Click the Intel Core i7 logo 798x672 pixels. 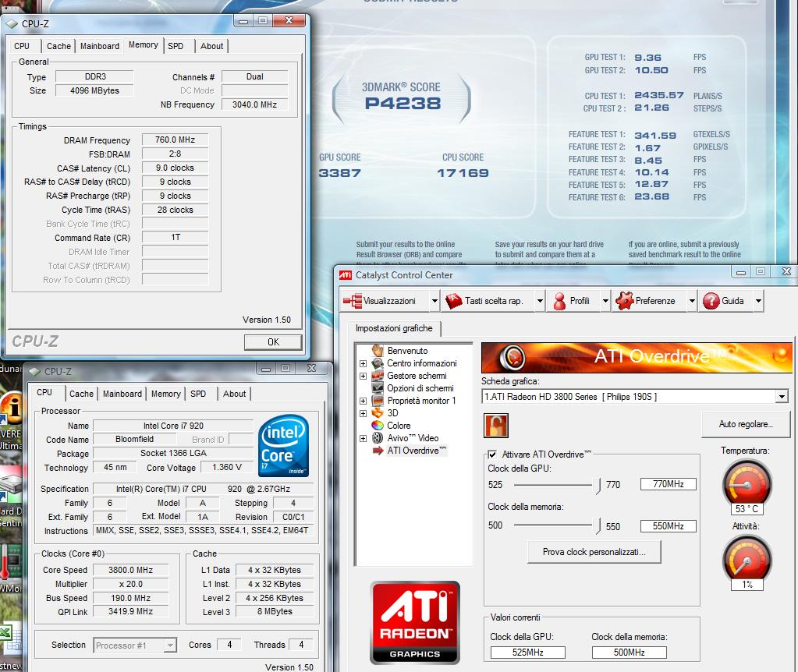283,446
